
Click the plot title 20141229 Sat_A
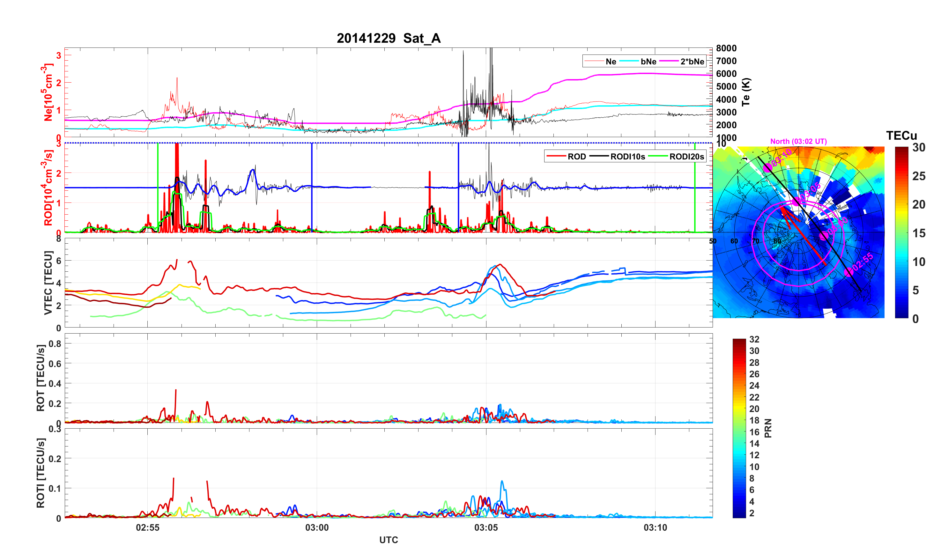pos(388,38)
